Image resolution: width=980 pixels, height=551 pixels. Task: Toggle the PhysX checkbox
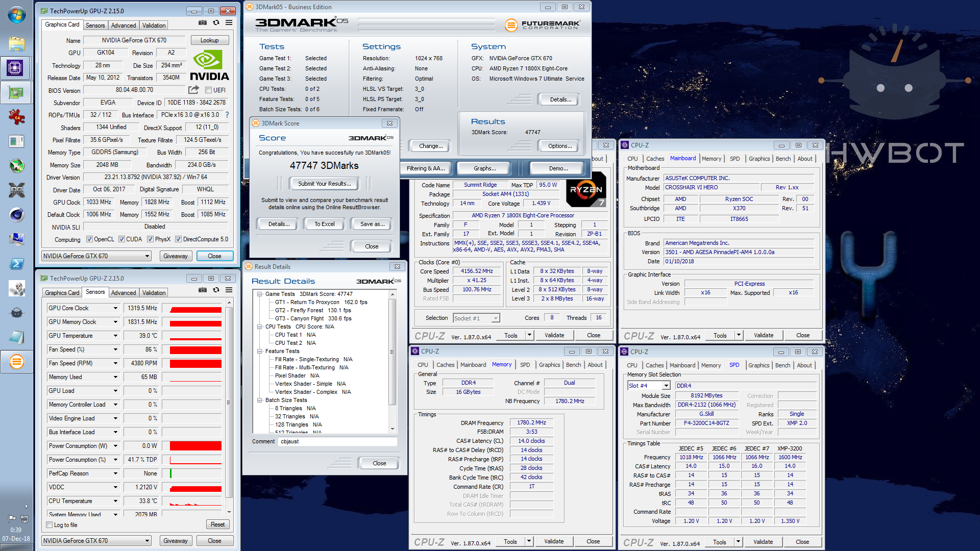point(150,239)
